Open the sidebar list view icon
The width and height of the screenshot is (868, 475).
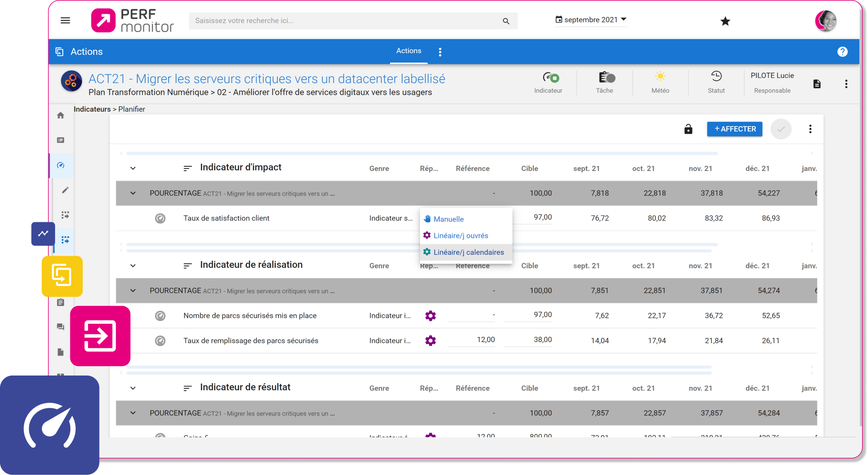pos(61,140)
